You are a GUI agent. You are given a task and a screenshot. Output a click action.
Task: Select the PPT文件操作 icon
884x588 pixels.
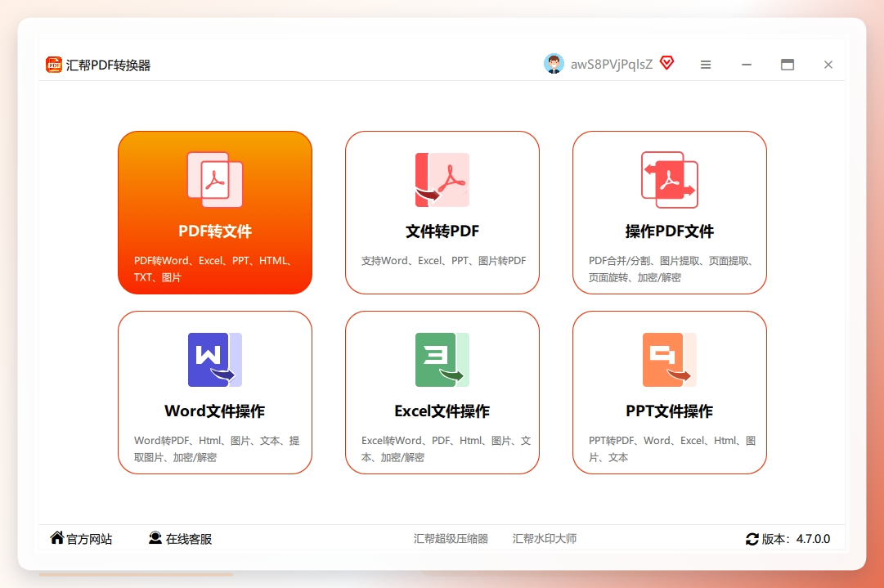pos(670,360)
